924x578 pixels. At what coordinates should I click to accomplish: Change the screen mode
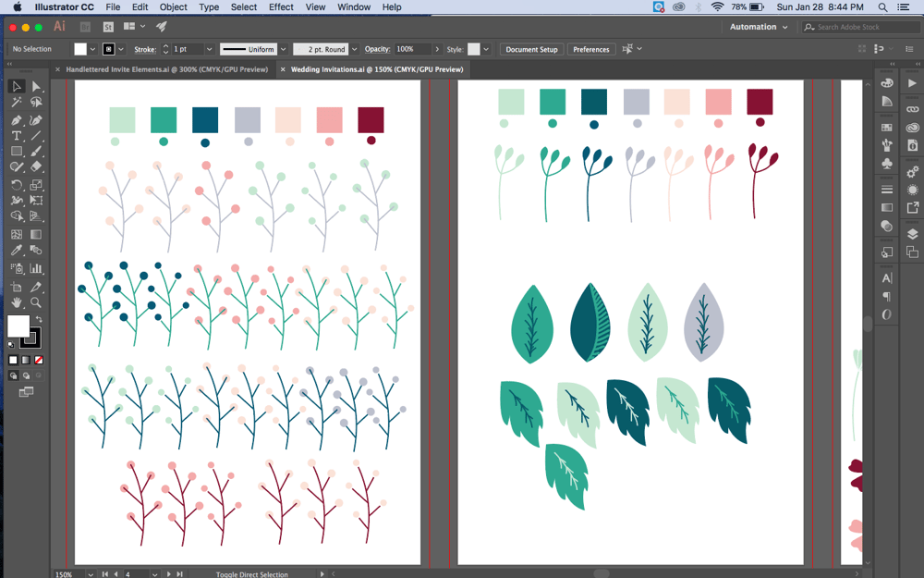click(26, 392)
